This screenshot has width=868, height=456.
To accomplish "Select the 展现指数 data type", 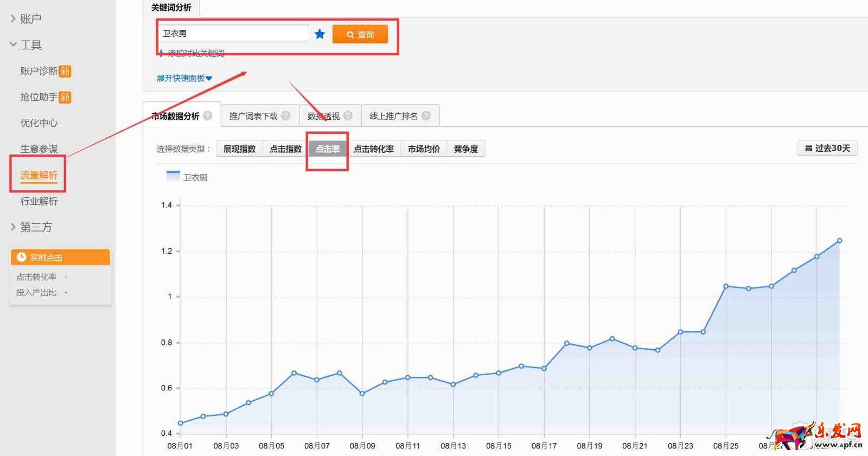I will click(239, 149).
